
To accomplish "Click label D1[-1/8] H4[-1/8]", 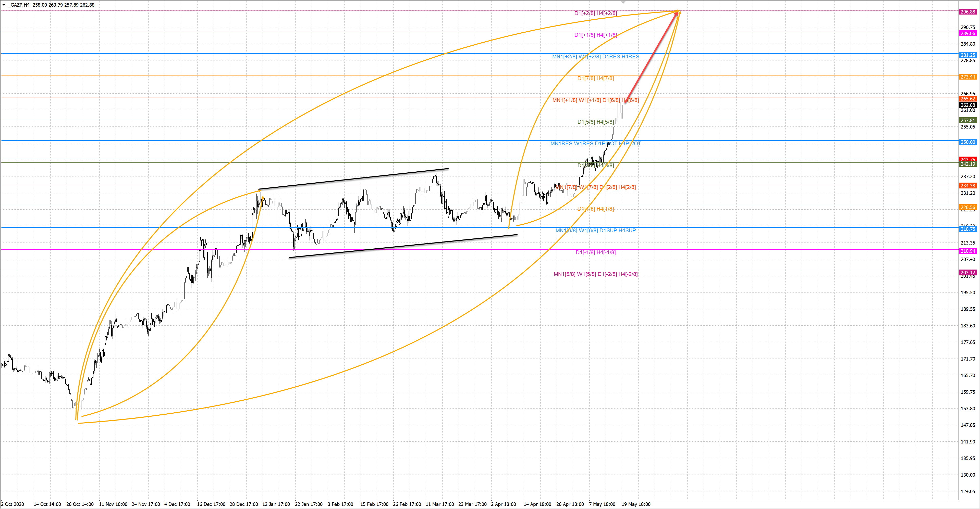I will tap(595, 252).
